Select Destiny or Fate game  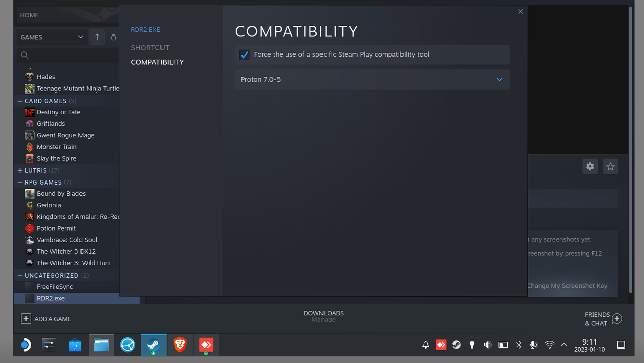tap(58, 112)
